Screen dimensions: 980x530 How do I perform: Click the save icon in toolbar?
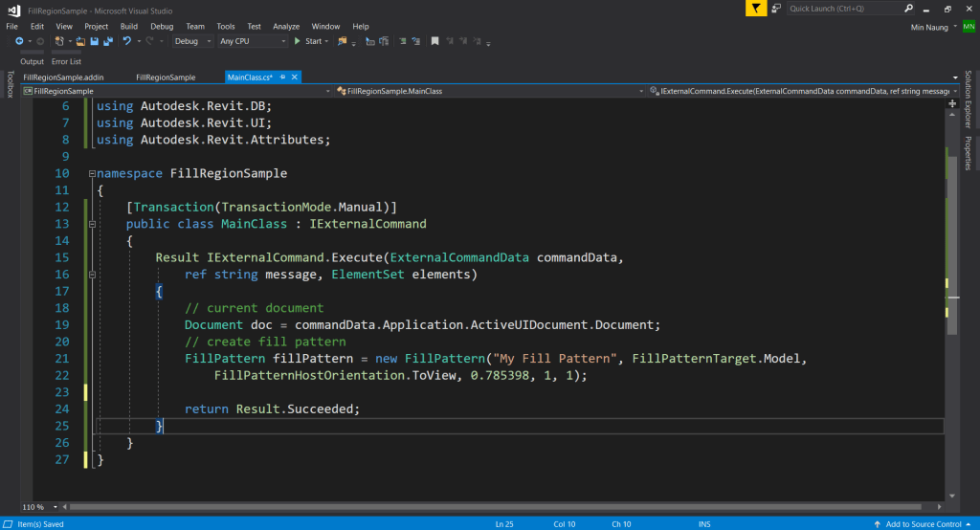coord(95,41)
